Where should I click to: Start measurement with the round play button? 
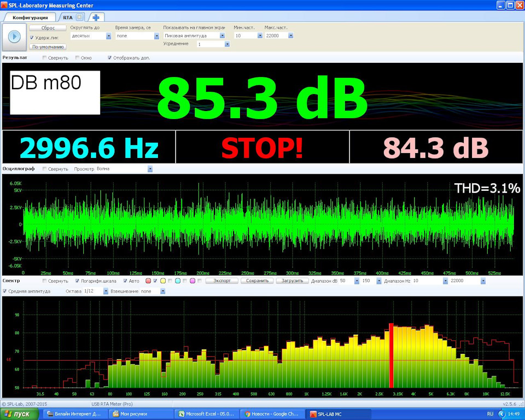14,37
